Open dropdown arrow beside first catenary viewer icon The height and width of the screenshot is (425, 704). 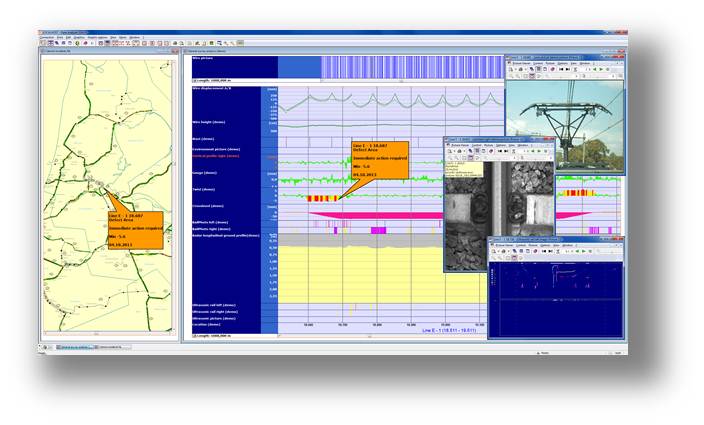click(x=516, y=70)
